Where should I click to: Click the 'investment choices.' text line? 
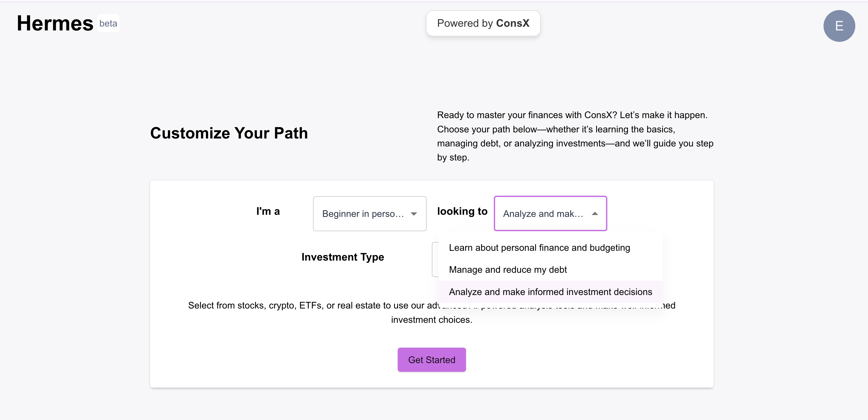pos(431,320)
